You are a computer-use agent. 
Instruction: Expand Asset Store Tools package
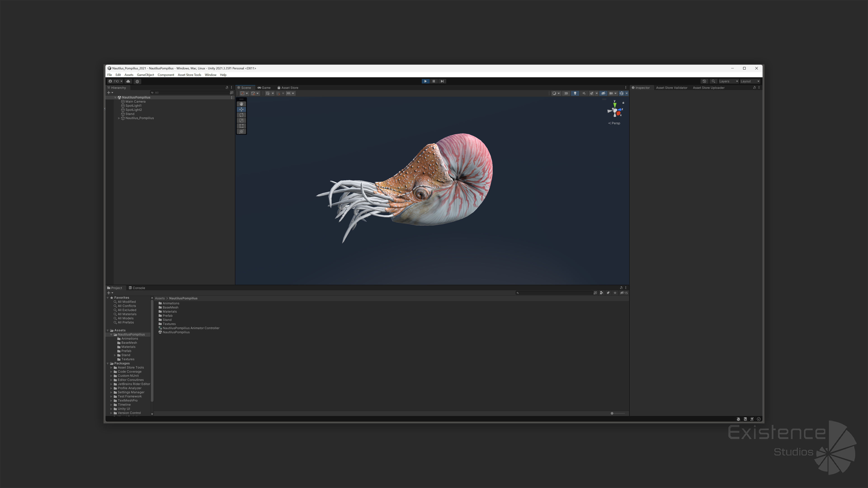(111, 368)
